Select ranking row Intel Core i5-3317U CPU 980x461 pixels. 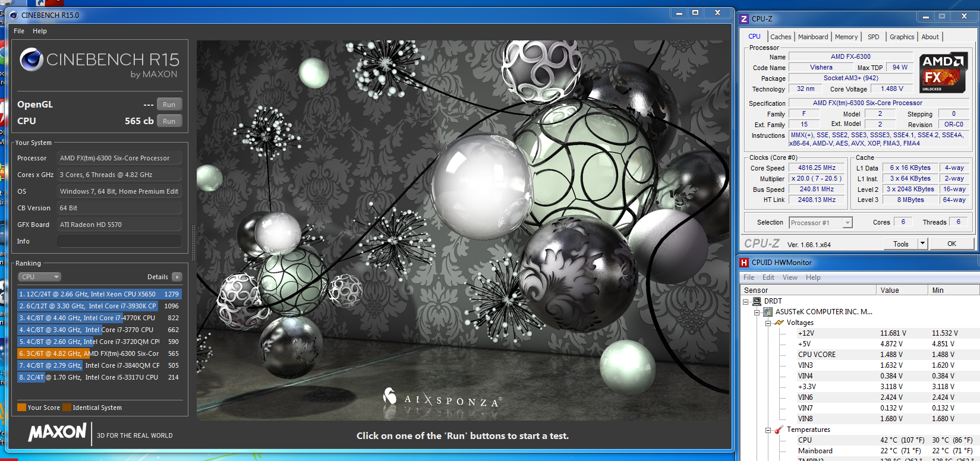pyautogui.click(x=99, y=377)
